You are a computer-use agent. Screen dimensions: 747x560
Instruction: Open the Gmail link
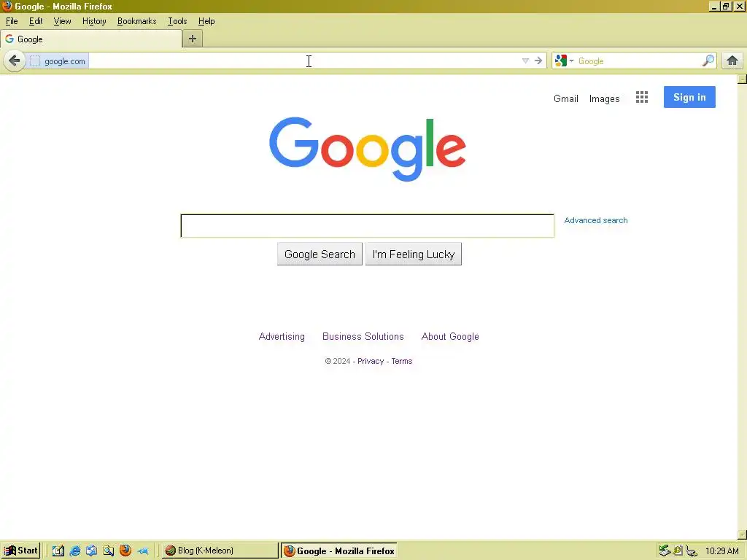coord(566,98)
